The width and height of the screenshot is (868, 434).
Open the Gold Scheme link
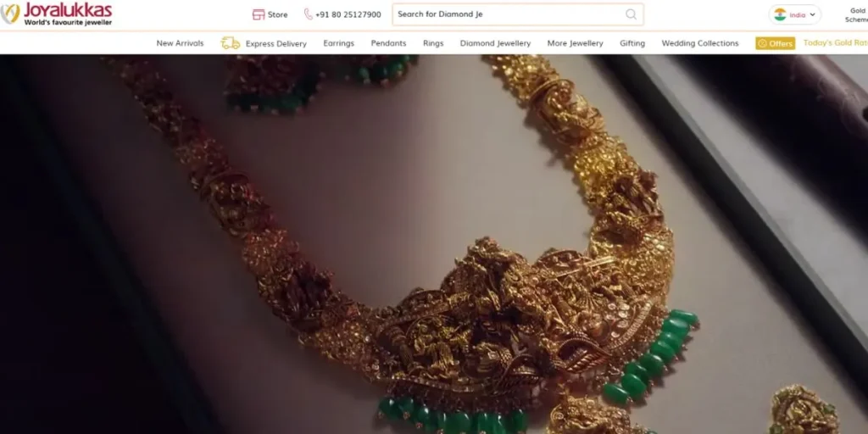coord(856,15)
